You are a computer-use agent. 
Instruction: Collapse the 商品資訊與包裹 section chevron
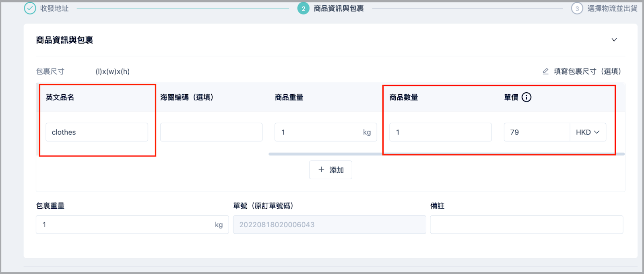[x=614, y=40]
